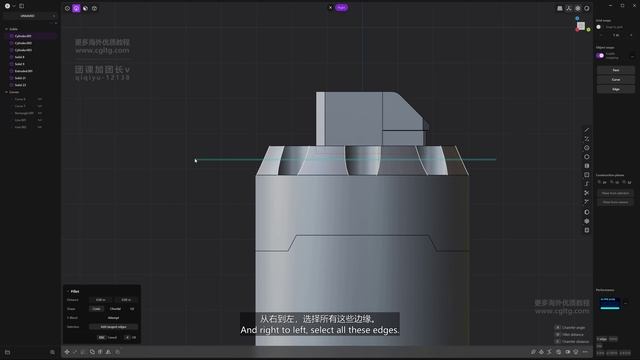Image resolution: width=640 pixels, height=360 pixels.
Task: Toggle the Object snaps enable switch
Action: pos(600,56)
